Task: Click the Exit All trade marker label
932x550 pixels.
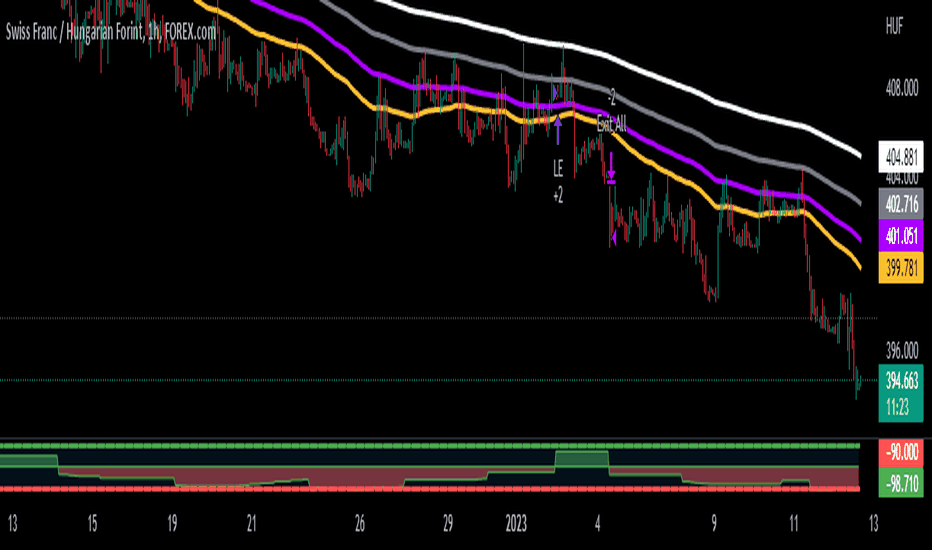Action: [612, 124]
